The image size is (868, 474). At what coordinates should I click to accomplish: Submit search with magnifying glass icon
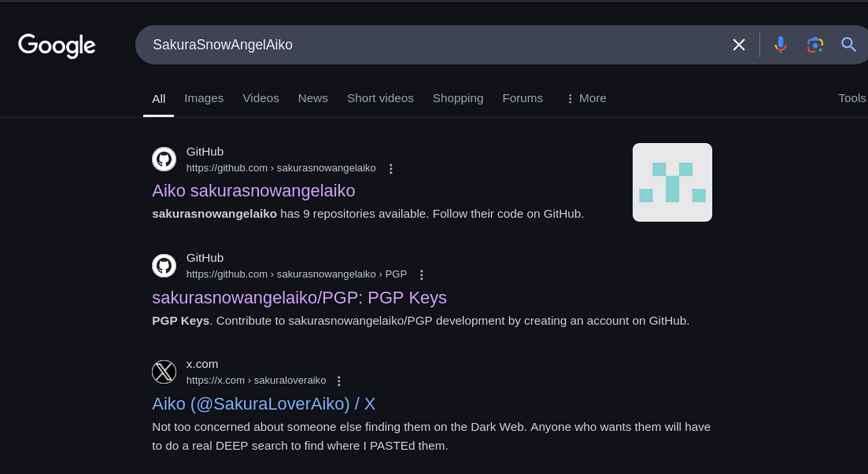[x=848, y=45]
